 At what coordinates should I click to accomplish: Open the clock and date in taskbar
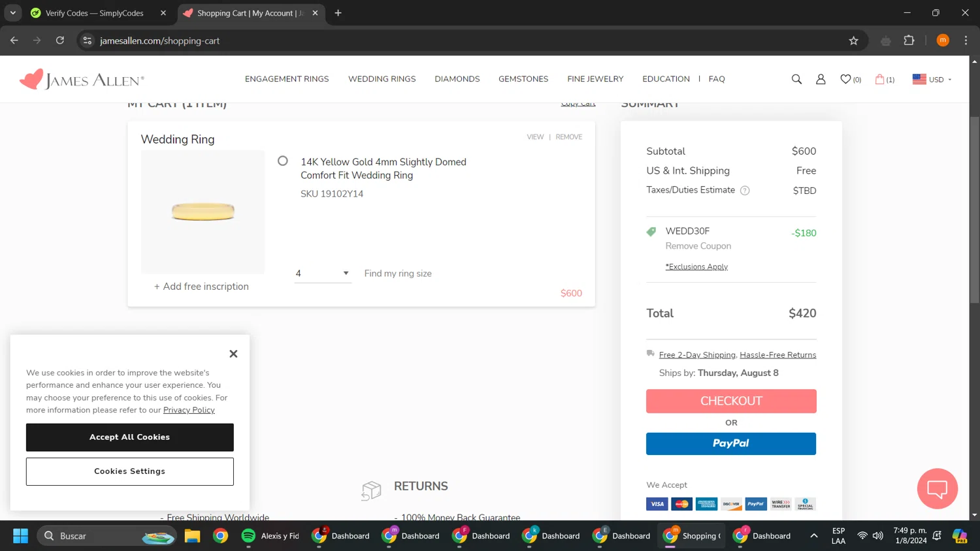(x=910, y=536)
